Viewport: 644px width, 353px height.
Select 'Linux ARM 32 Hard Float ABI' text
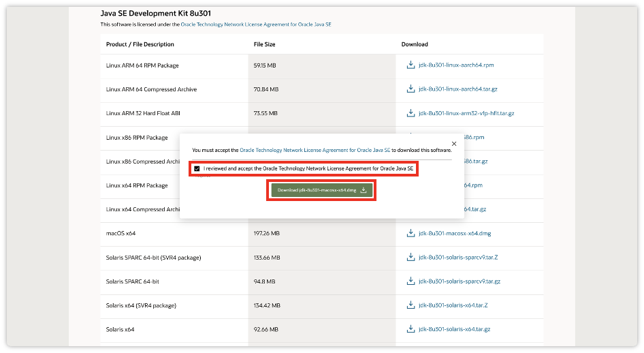(x=143, y=113)
